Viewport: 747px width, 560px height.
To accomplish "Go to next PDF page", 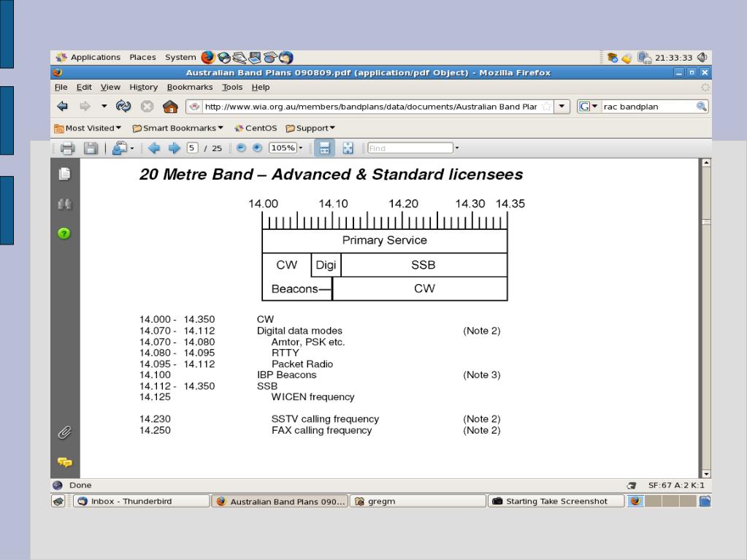I will pos(175,148).
